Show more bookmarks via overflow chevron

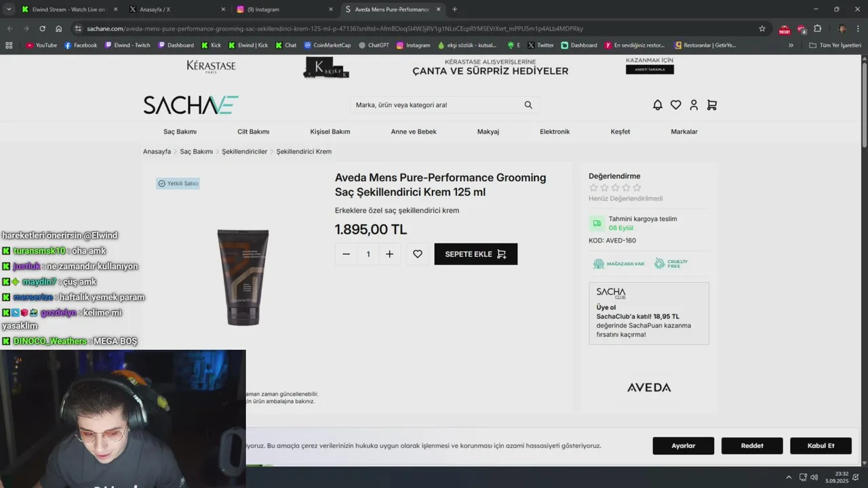pos(791,45)
